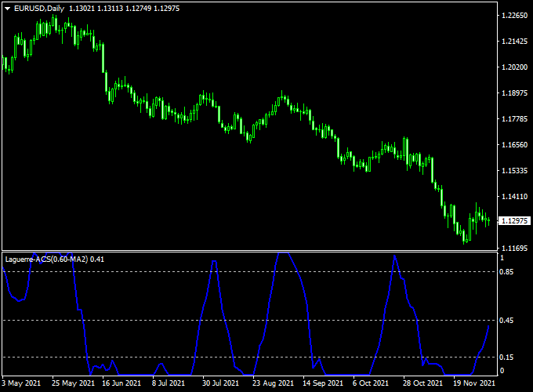Screen dimensions: 533x392
Task: Select the 8 Jul 2021 date label
Action: [169, 383]
